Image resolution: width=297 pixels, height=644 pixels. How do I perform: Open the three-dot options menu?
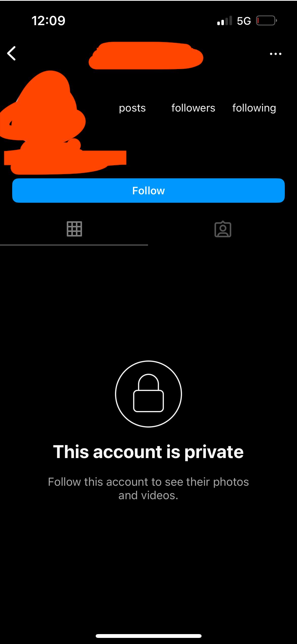276,54
